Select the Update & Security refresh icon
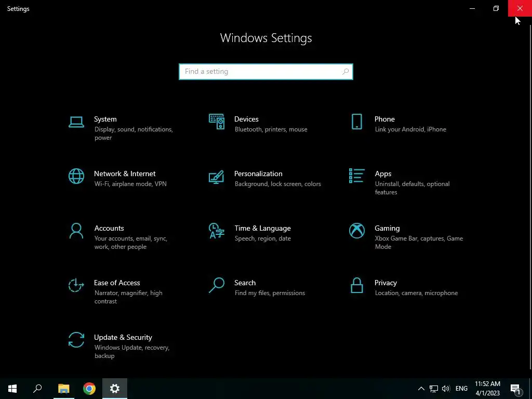This screenshot has height=399, width=532. pos(76,340)
